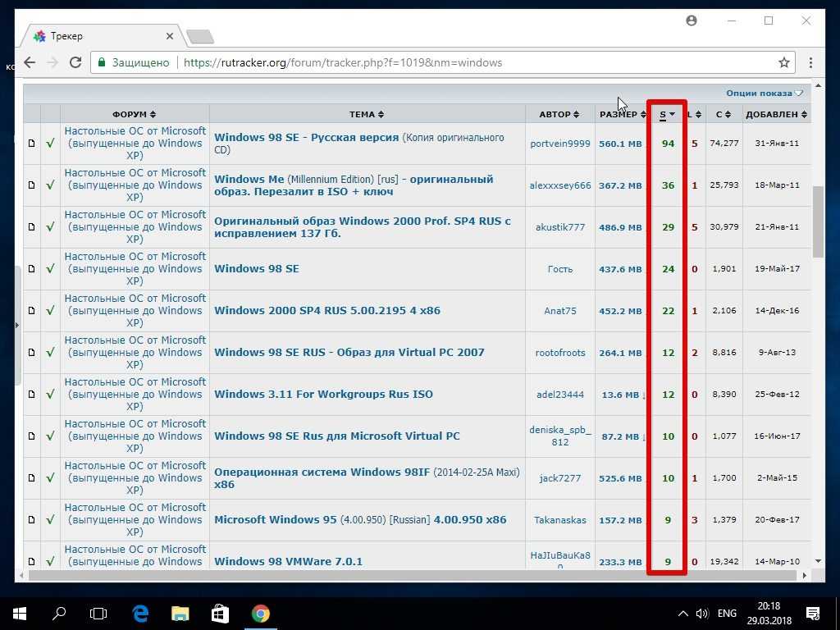Open Microsoft Edge from taskbar
840x630 pixels.
point(140,613)
